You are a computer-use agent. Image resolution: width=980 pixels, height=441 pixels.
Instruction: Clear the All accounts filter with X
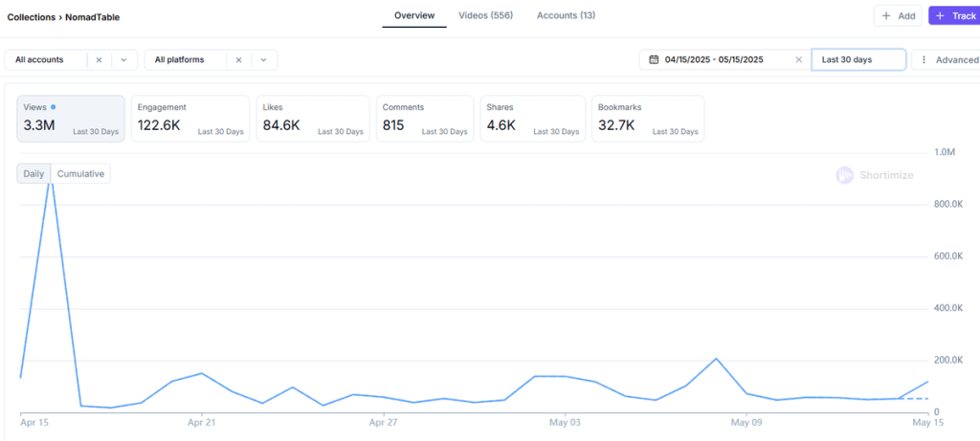[x=99, y=59]
